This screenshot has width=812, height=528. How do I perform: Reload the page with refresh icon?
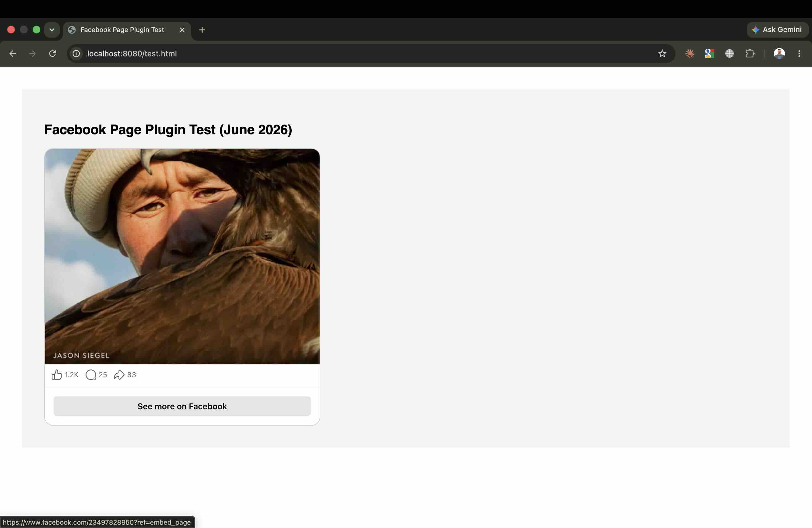point(52,54)
